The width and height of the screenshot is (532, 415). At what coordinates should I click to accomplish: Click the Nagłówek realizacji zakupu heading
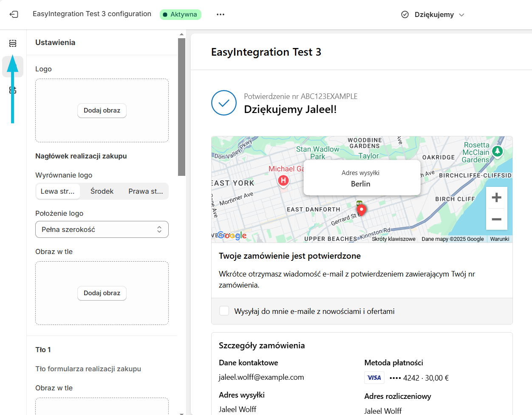point(81,156)
